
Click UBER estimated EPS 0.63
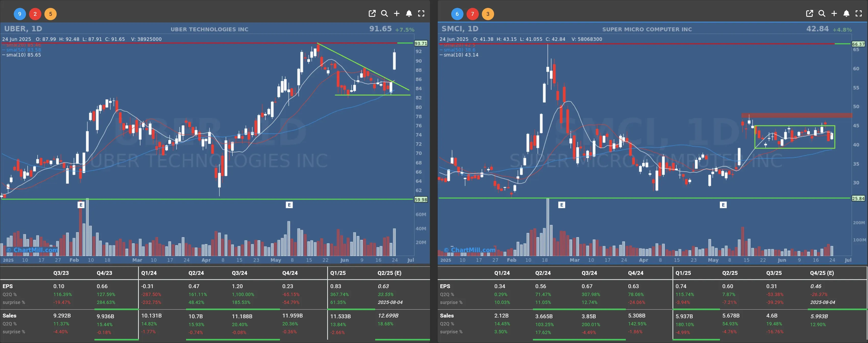(x=383, y=286)
